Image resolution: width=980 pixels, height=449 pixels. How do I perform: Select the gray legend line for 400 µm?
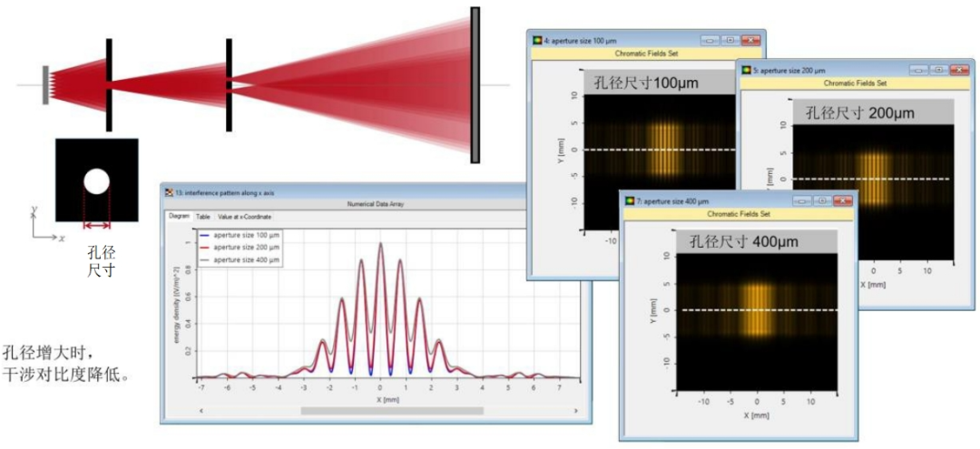click(x=204, y=259)
